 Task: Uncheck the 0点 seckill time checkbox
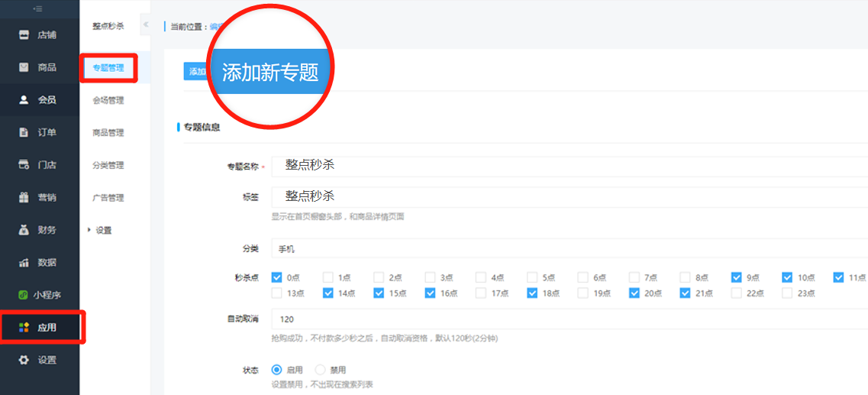tap(277, 277)
